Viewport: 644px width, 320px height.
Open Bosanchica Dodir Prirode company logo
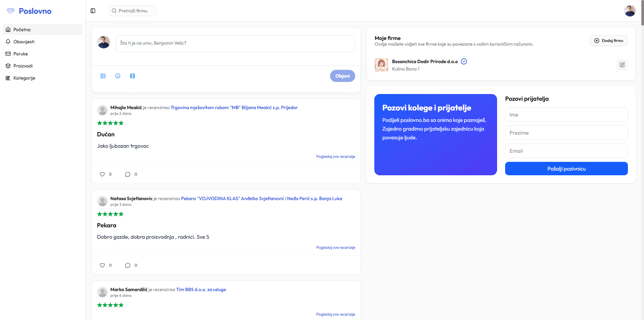381,65
